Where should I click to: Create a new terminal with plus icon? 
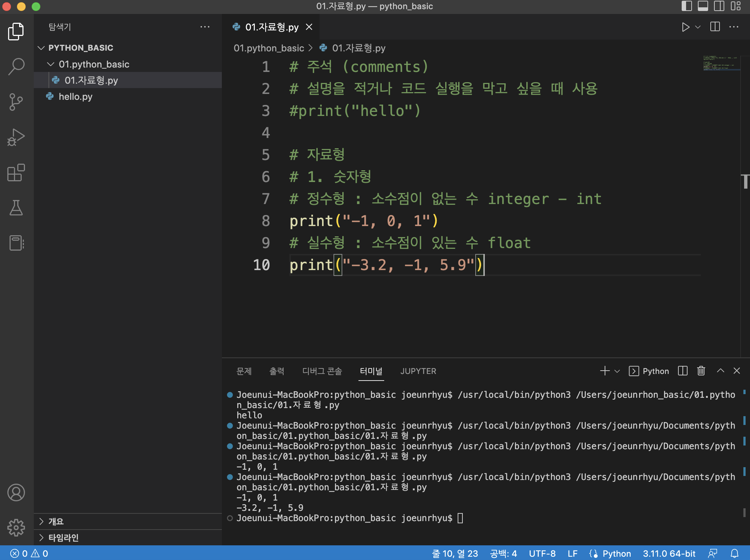[605, 371]
